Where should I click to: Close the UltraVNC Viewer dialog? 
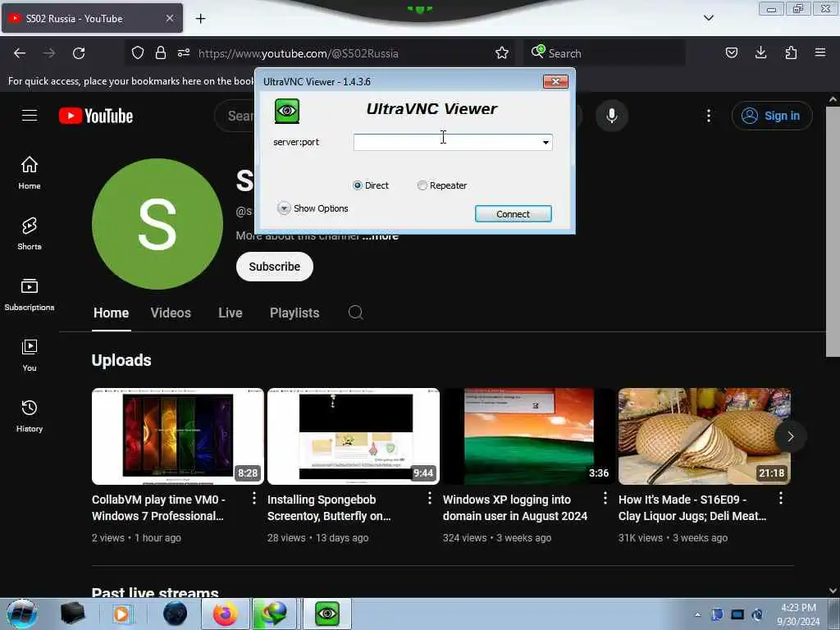tap(555, 81)
